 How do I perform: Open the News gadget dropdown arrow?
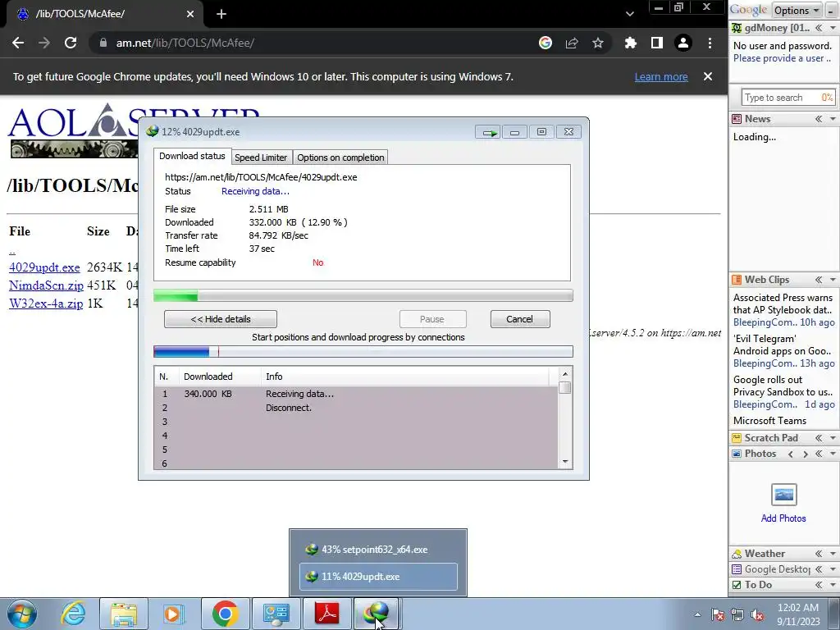coord(833,119)
